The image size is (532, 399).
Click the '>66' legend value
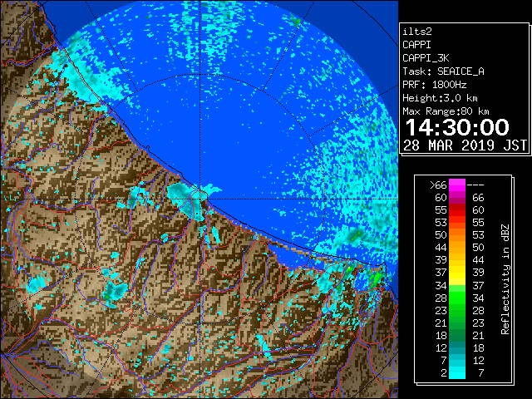(438, 185)
